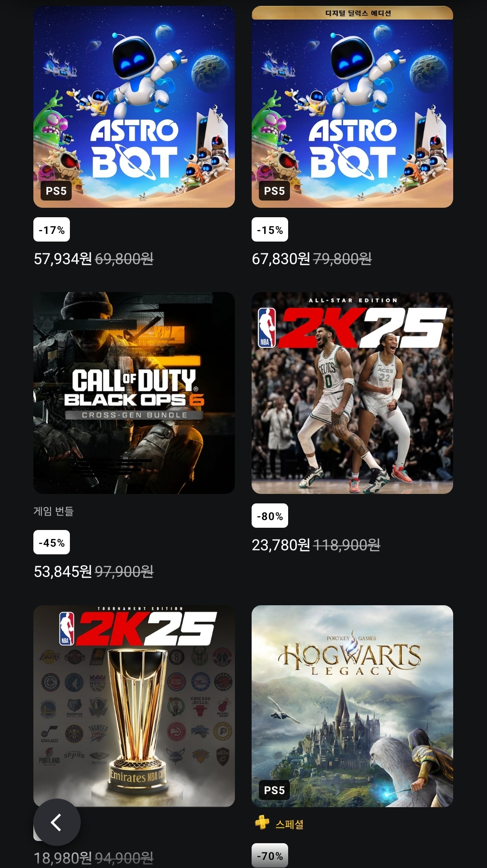Viewport: 487px width, 868px height.
Task: Tap the -80% discount badge
Action: point(270,516)
